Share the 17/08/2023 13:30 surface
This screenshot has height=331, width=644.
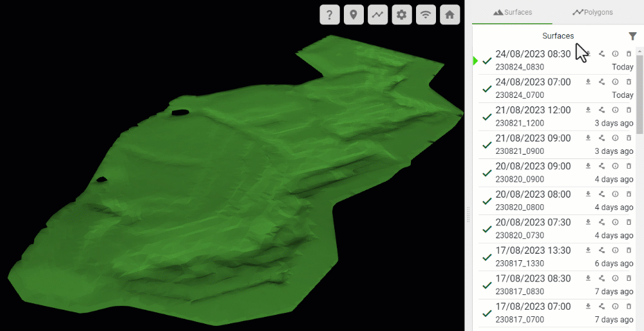(601, 250)
